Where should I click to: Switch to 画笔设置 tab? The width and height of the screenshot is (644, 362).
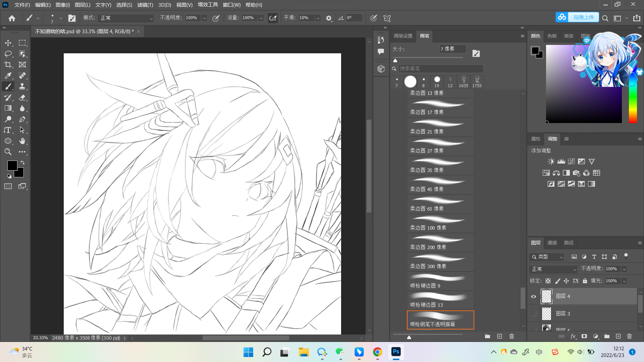403,36
